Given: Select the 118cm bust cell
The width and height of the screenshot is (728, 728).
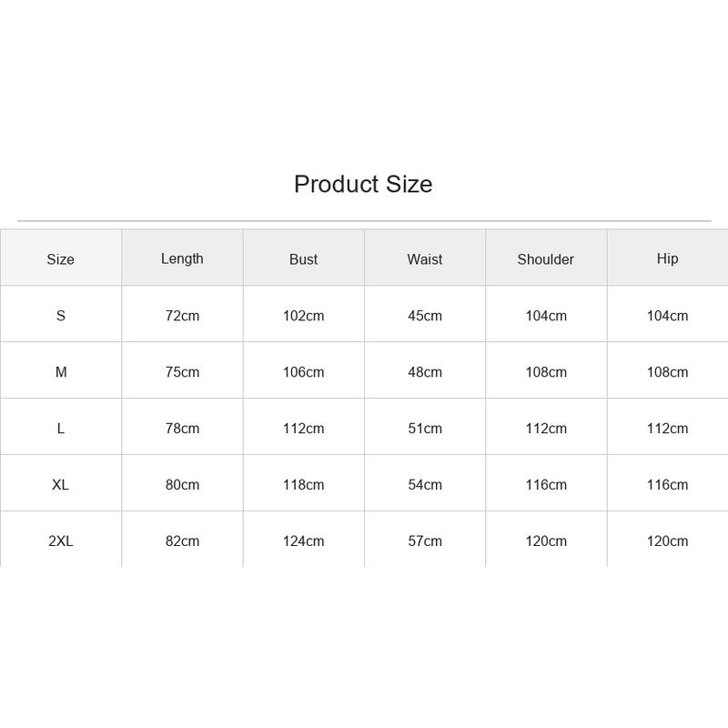Looking at the screenshot, I should pyautogui.click(x=303, y=485).
